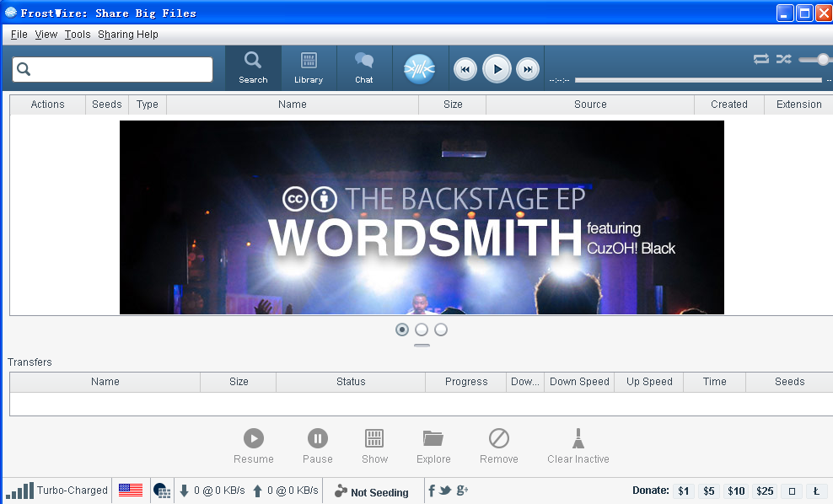The height and width of the screenshot is (504, 833).
Task: Open the Chat tab
Action: [364, 68]
